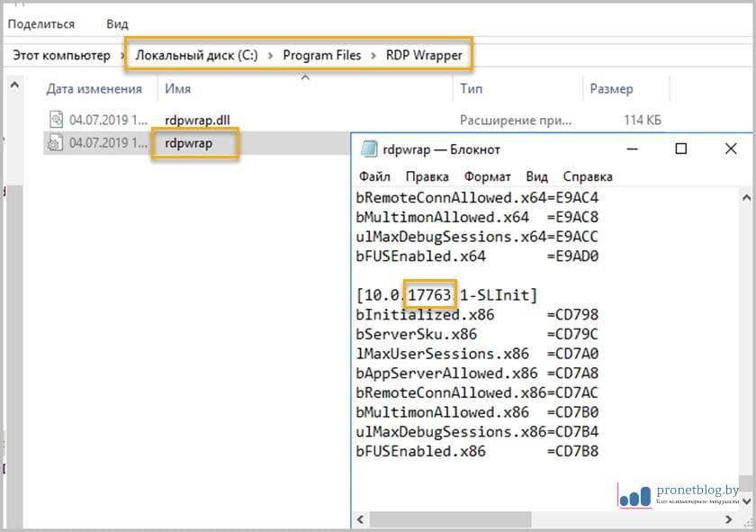Screen dimensions: 756x532
Task: Place cursor on lMaxUserSessions.x86 line
Action: pyautogui.click(x=477, y=354)
